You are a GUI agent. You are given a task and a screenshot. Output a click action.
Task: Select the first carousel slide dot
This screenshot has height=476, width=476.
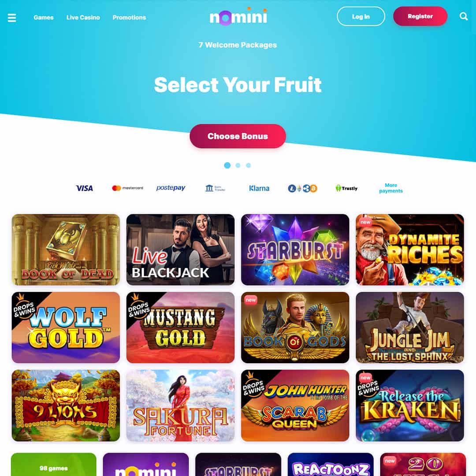(x=227, y=165)
